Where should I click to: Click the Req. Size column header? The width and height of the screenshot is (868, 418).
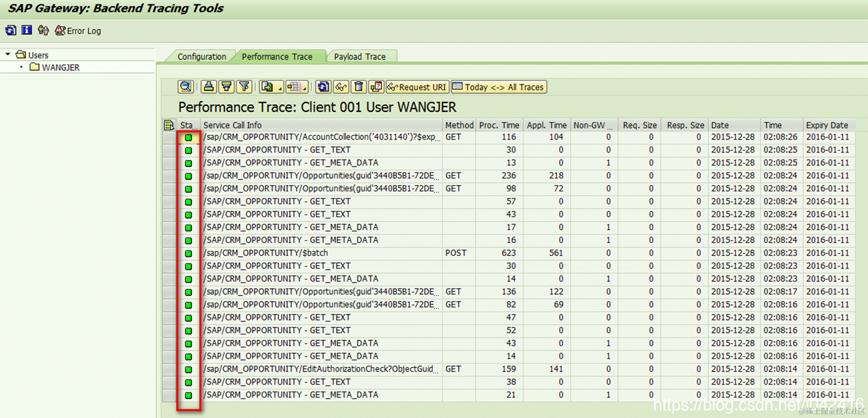639,125
